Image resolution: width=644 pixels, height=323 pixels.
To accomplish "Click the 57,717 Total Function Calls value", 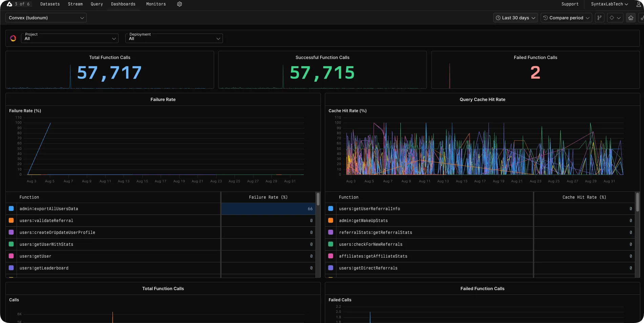I will point(109,73).
